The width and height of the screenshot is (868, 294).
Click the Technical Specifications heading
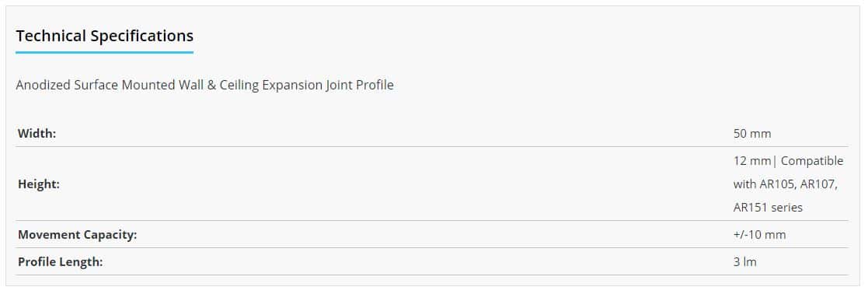[x=105, y=36]
